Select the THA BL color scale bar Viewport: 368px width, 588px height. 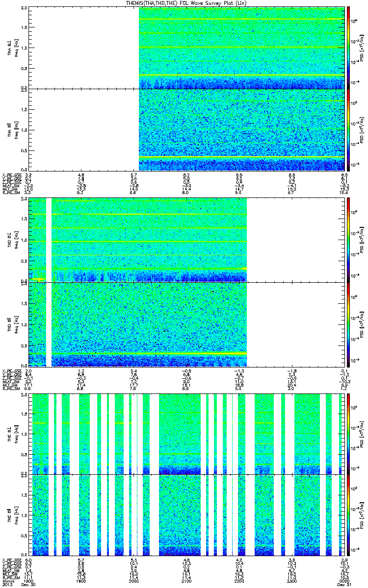point(349,48)
